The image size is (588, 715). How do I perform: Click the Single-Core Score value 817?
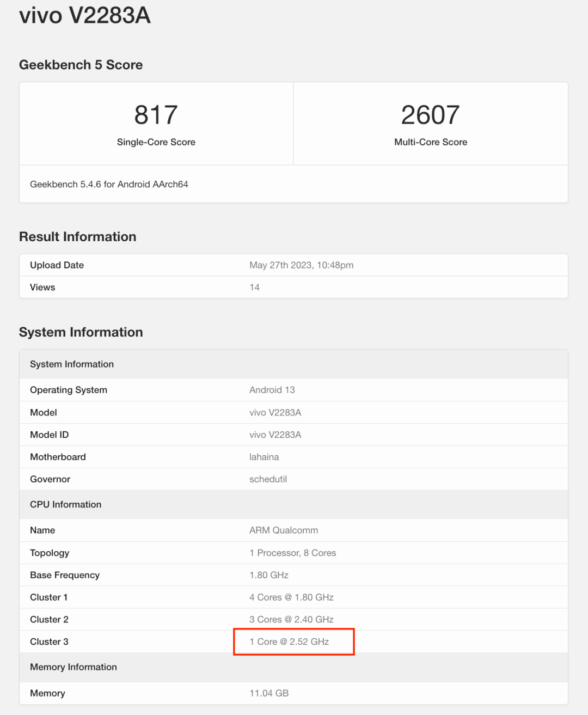(x=156, y=114)
